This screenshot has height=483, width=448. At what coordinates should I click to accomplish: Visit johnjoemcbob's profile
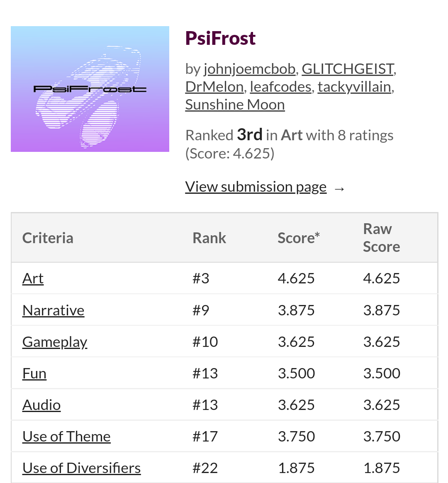tap(249, 69)
